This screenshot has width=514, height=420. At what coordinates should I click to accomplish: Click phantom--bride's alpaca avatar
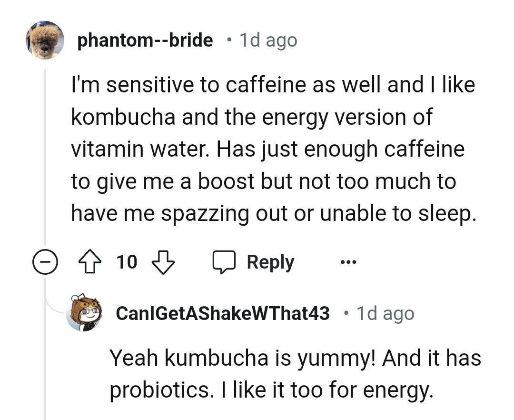coord(45,40)
